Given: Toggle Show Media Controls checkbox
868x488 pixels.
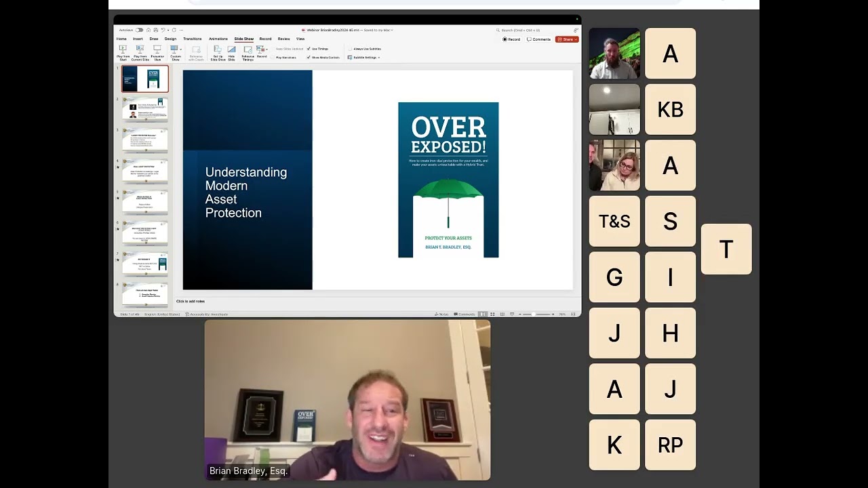Looking at the screenshot, I should (x=309, y=58).
